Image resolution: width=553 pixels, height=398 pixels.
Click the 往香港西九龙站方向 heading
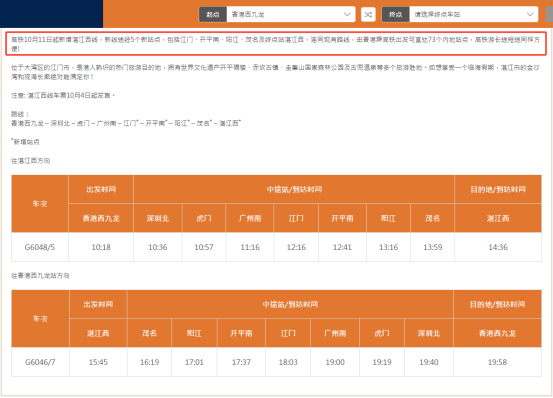40,276
